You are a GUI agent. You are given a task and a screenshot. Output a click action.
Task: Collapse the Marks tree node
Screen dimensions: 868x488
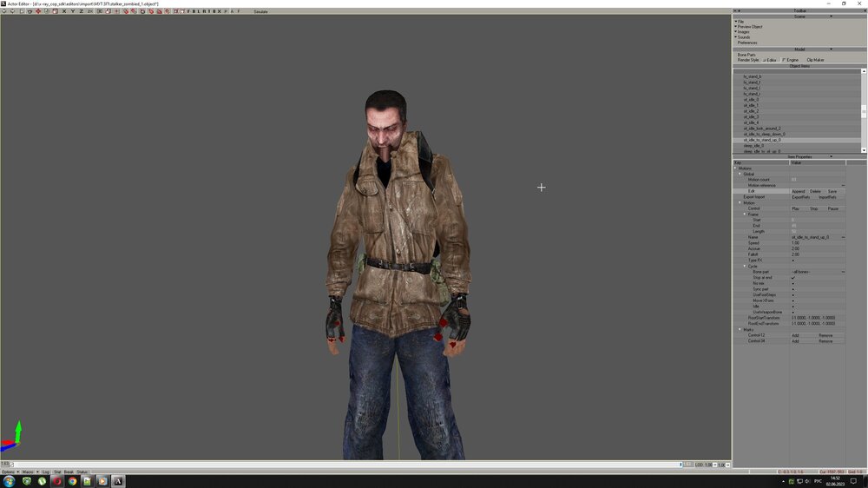click(740, 330)
